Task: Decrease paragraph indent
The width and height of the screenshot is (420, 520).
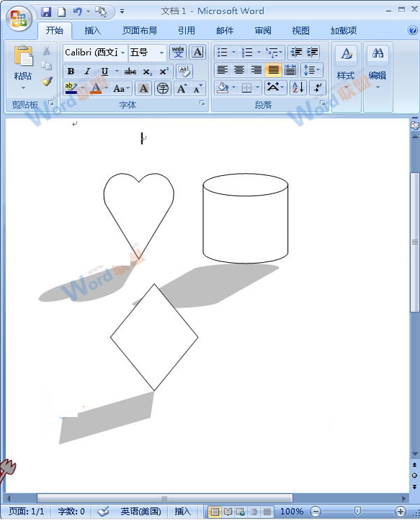Action: tap(296, 52)
